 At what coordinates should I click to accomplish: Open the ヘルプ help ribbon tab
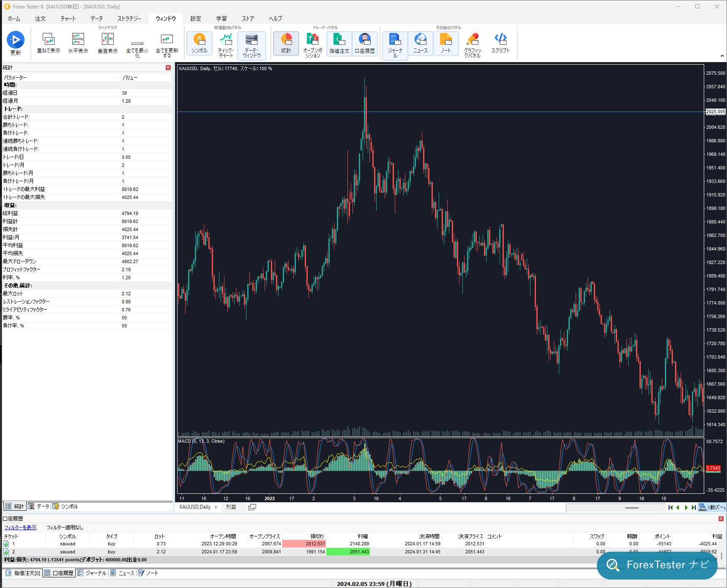[x=276, y=19]
